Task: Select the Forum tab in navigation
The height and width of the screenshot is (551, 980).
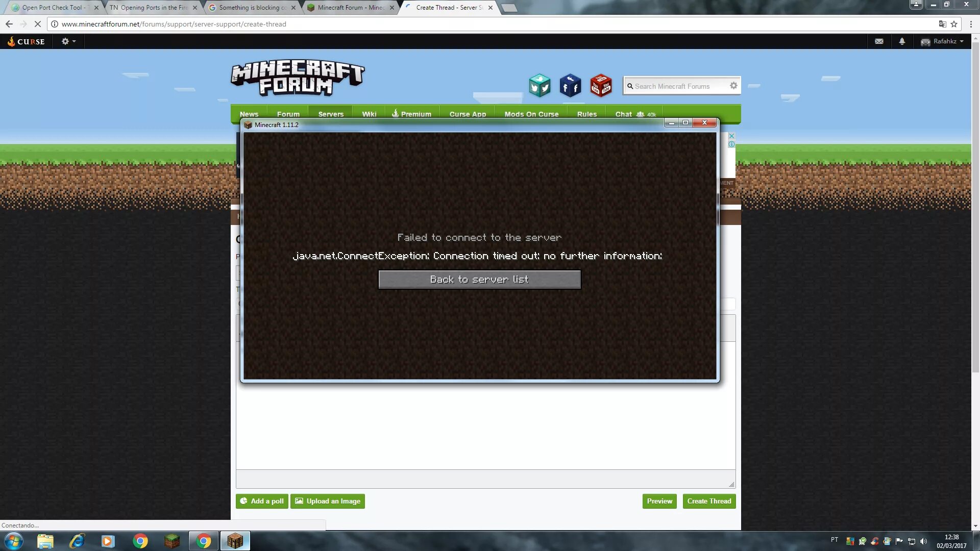Action: pos(287,114)
